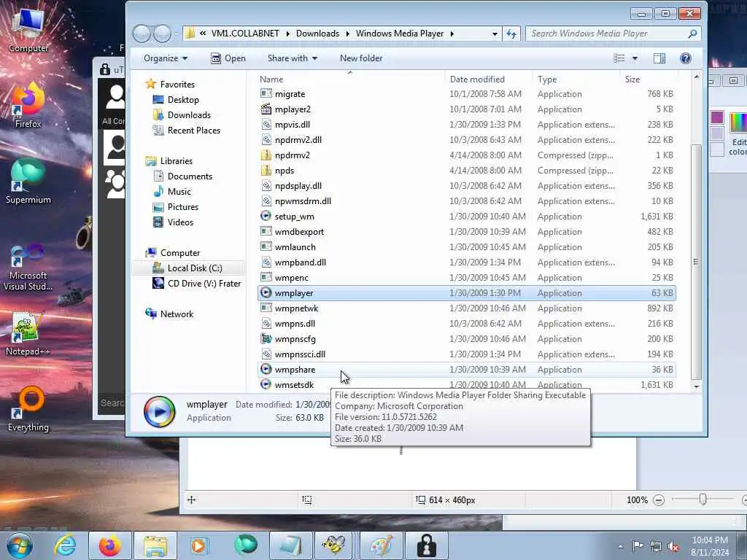This screenshot has width=747, height=560.
Task: Expand the arrow after VM1.COLLABNET
Action: pyautogui.click(x=287, y=34)
